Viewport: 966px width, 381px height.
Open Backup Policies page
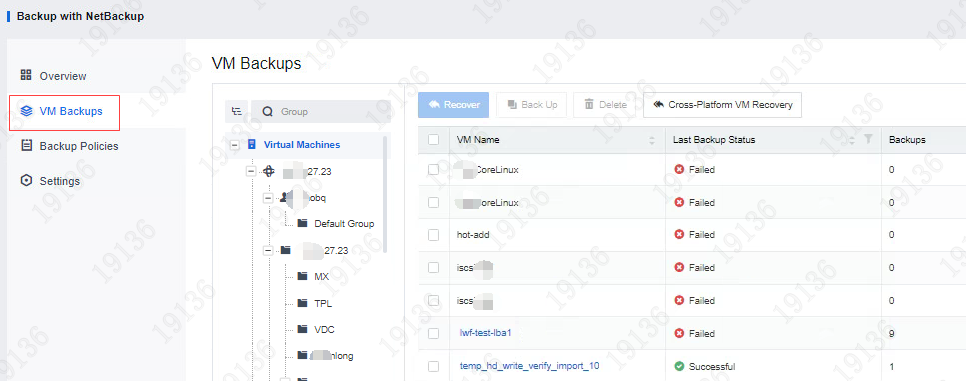click(79, 146)
